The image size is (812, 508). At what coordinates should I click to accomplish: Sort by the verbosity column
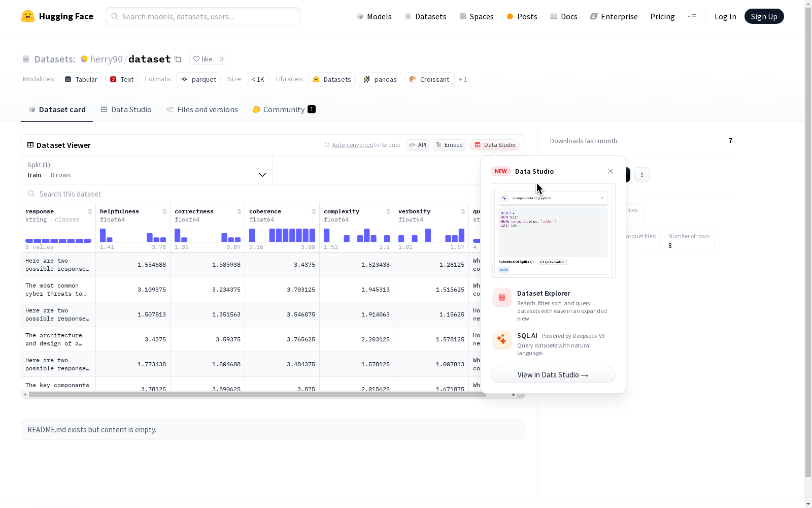(463, 211)
